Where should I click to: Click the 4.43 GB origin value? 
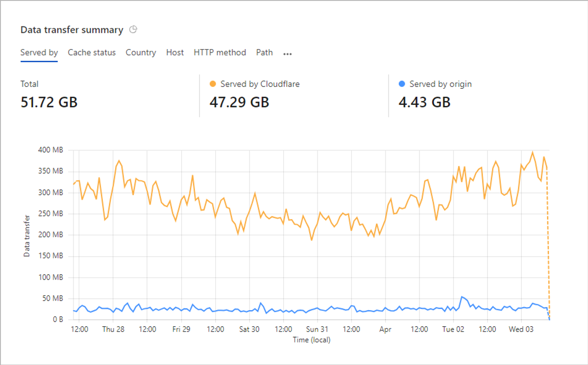point(424,102)
